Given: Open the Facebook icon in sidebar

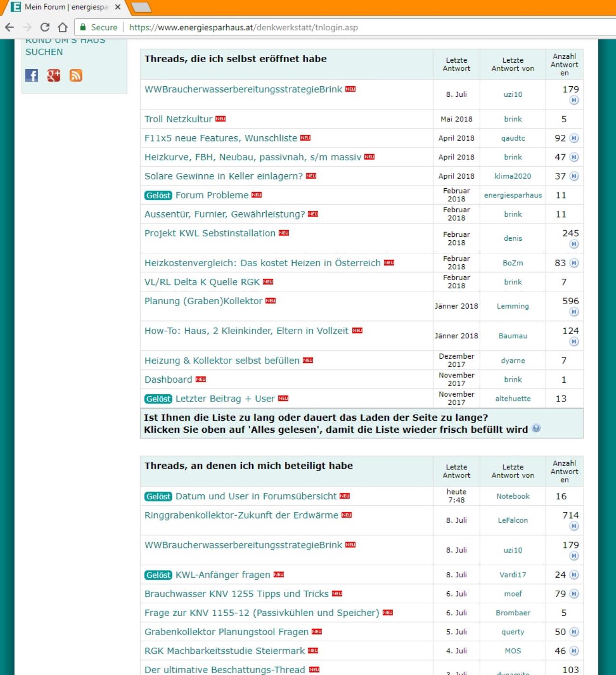Looking at the screenshot, I should click(32, 76).
